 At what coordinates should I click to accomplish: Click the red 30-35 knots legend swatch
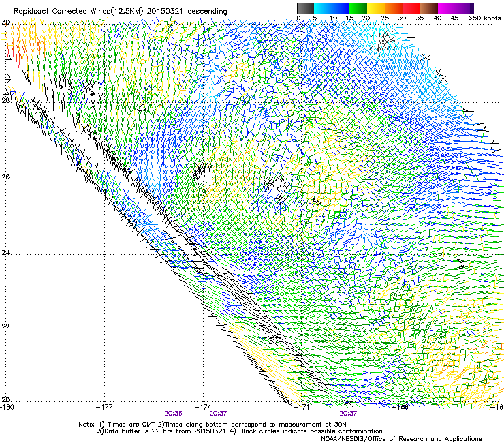click(411, 8)
